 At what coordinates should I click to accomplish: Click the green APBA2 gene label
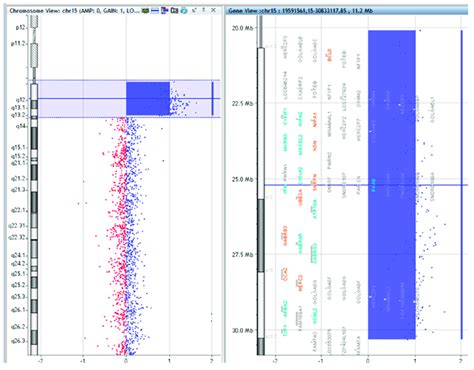click(x=285, y=310)
